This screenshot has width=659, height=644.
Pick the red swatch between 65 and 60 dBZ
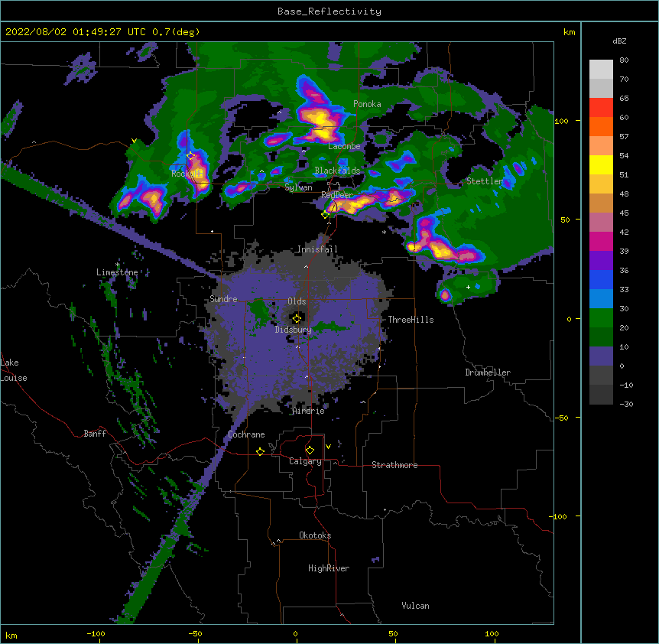click(x=601, y=108)
